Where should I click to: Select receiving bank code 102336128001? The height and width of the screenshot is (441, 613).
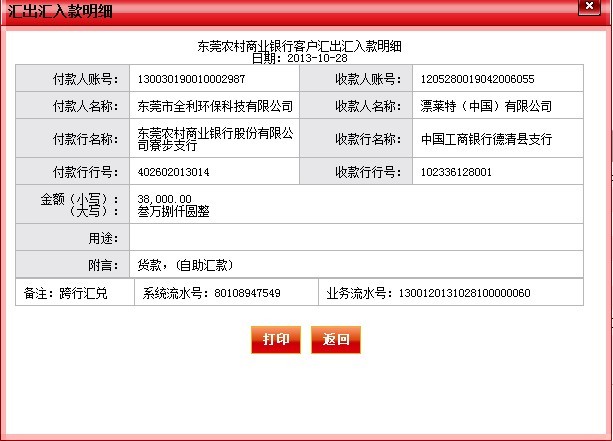[456, 172]
